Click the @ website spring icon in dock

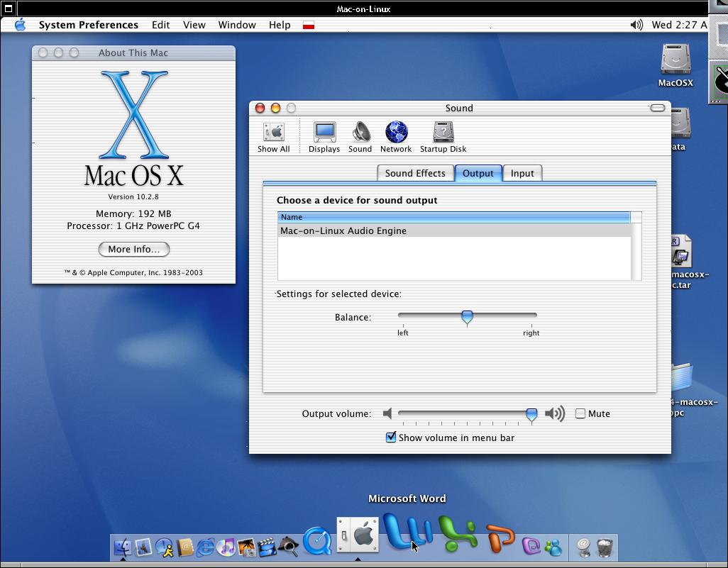[584, 547]
